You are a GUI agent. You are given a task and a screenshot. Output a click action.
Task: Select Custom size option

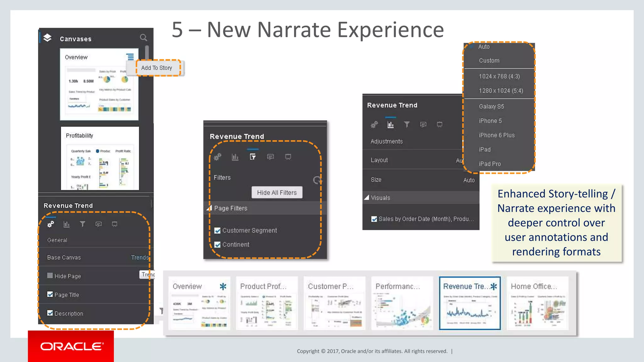click(489, 60)
